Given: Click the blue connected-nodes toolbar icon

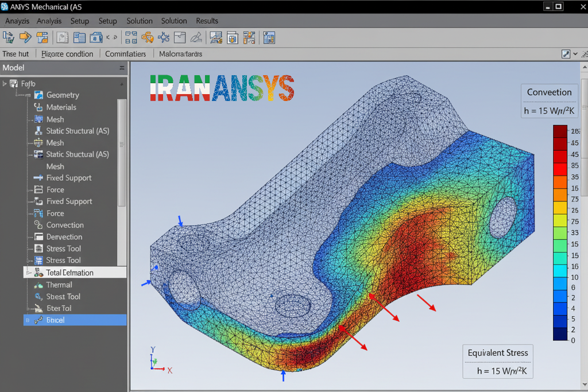Looking at the screenshot, I should (164, 37).
